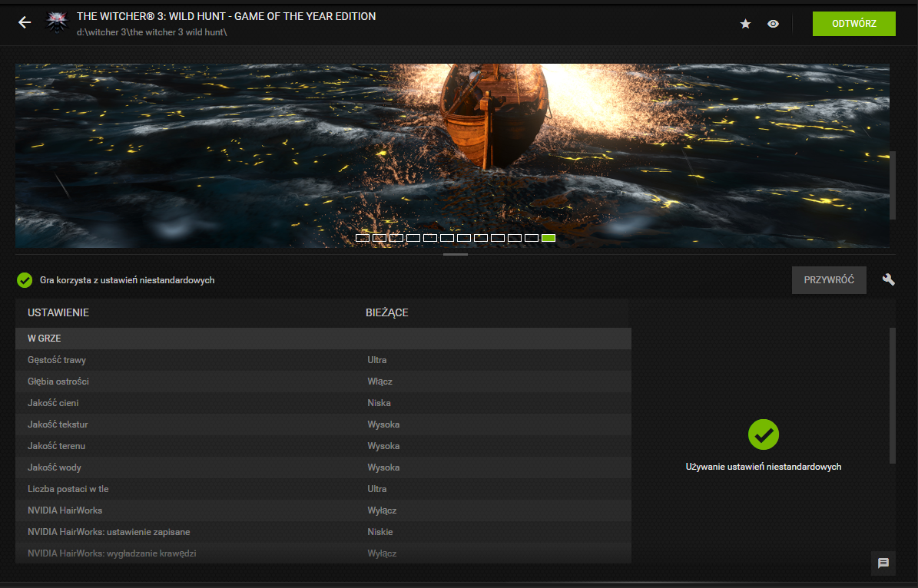Select the Jakość cieni setting
Image resolution: width=918 pixels, height=588 pixels.
(323, 402)
